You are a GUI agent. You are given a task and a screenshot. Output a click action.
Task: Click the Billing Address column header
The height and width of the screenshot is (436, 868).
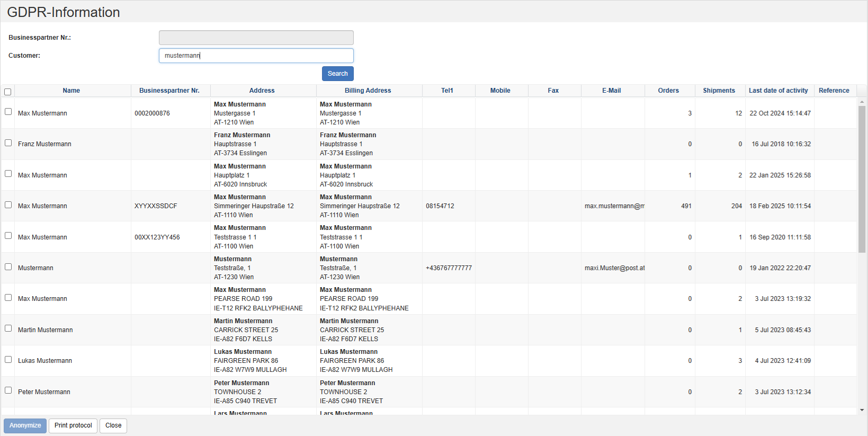click(x=368, y=91)
